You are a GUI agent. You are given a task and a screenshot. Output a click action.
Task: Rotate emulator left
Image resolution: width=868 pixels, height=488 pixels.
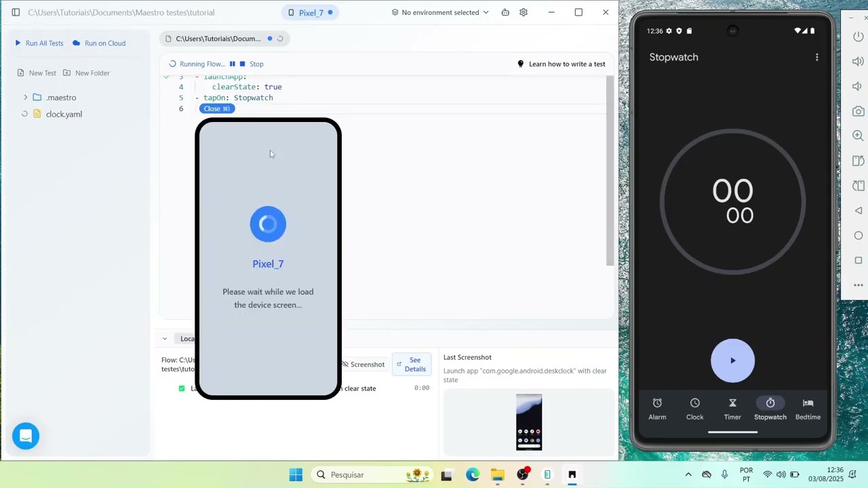[859, 161]
